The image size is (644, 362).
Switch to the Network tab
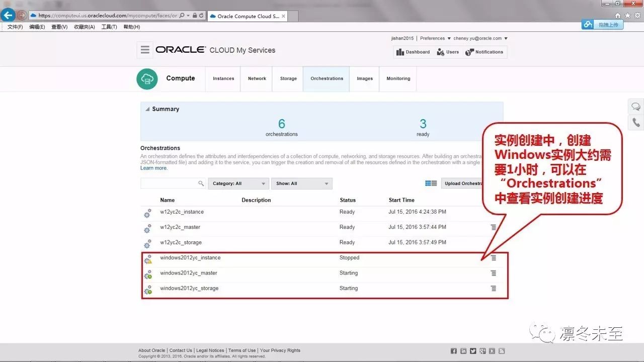257,79
